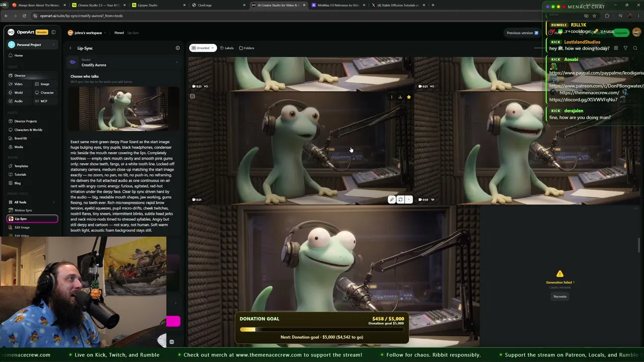The width and height of the screenshot is (644, 362).
Task: Select the lizard image under Choose who talks
Action: [124, 109]
